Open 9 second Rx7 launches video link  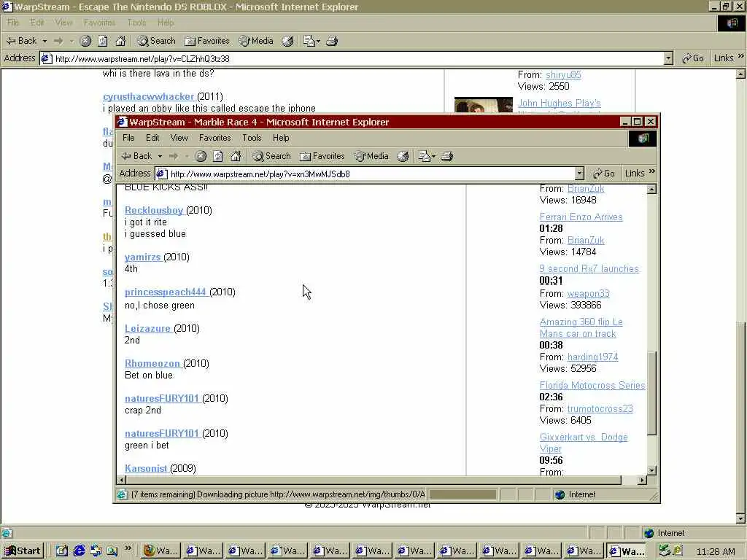(589, 269)
